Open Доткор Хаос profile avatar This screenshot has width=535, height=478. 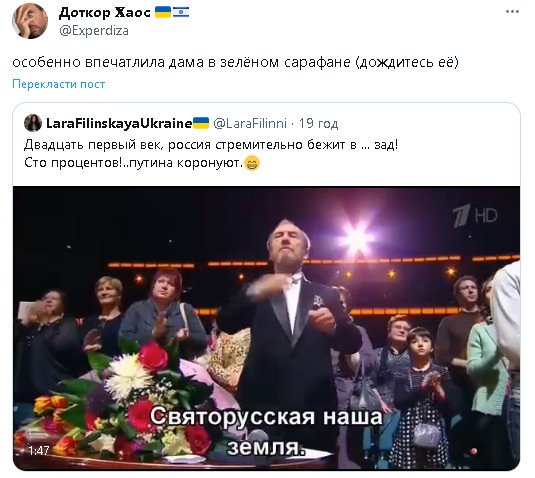(x=30, y=21)
